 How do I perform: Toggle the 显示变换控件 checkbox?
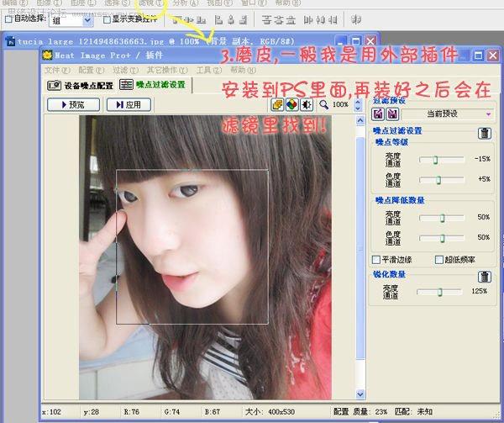(107, 19)
